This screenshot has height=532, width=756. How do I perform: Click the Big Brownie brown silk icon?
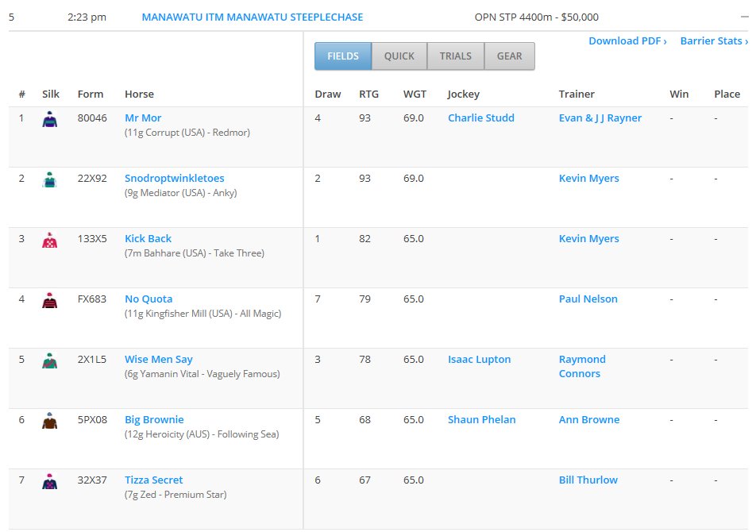[x=50, y=421]
